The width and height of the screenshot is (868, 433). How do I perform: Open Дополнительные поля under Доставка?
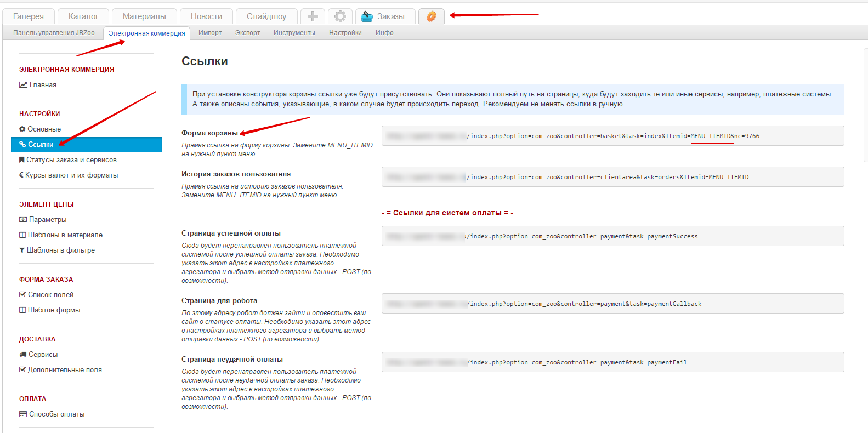65,370
